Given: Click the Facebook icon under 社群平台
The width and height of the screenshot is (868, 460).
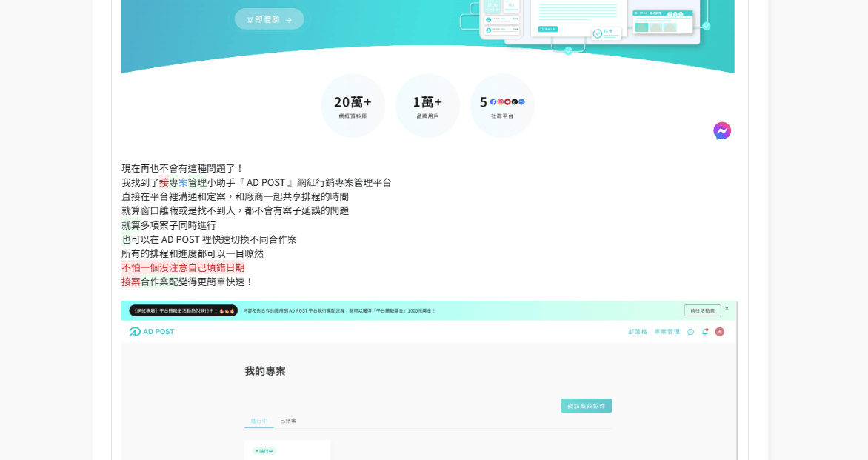Looking at the screenshot, I should tap(493, 102).
